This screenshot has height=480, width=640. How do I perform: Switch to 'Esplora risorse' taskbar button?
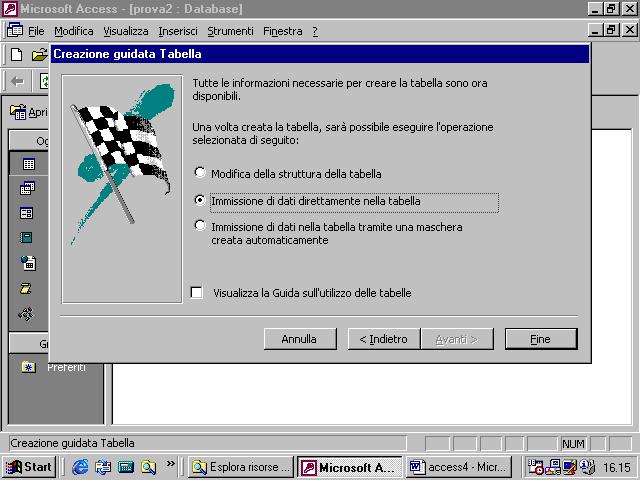pyautogui.click(x=241, y=467)
